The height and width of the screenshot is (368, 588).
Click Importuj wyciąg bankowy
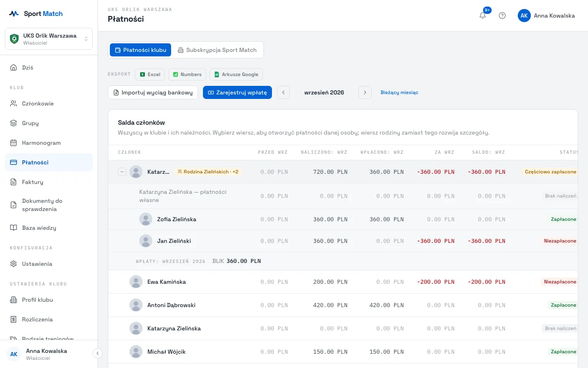[153, 92]
